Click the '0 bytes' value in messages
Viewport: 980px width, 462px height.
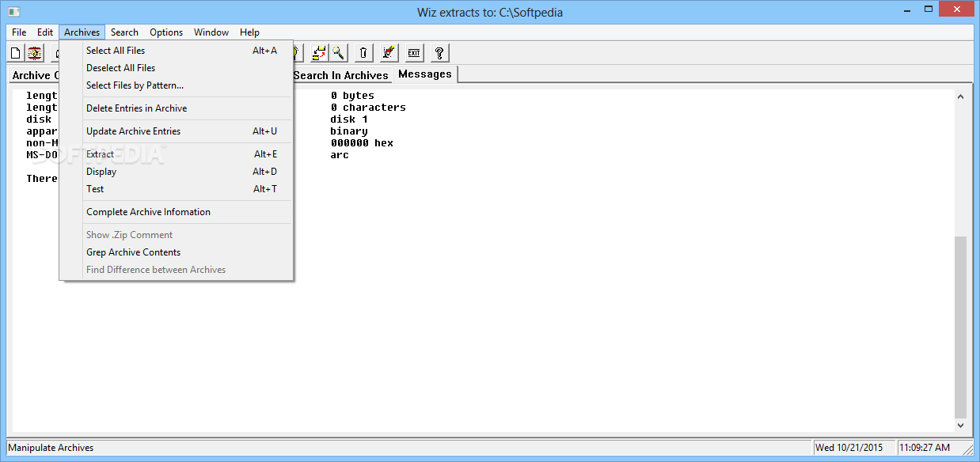point(352,96)
